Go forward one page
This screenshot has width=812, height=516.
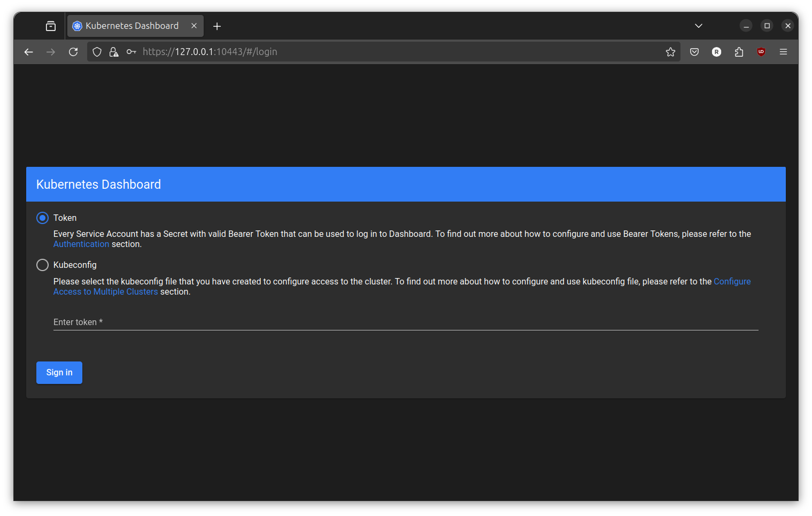pyautogui.click(x=51, y=52)
